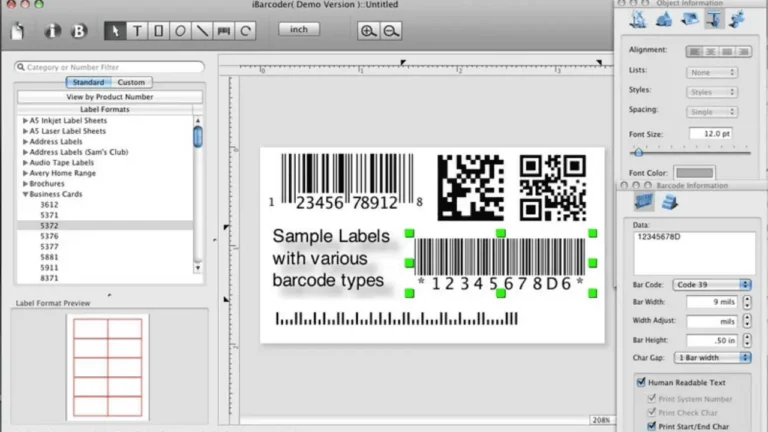
Task: Click the Bar Height stepper
Action: tap(747, 340)
